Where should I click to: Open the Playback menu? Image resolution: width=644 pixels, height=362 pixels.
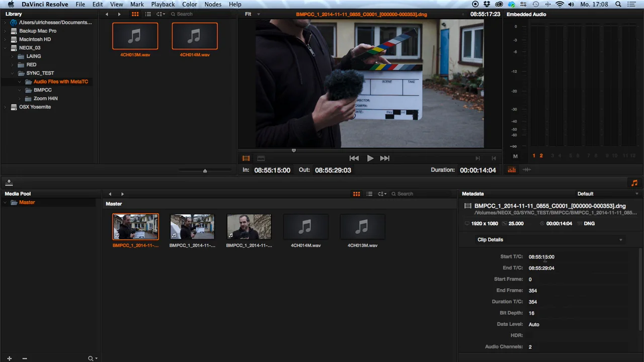(x=163, y=4)
